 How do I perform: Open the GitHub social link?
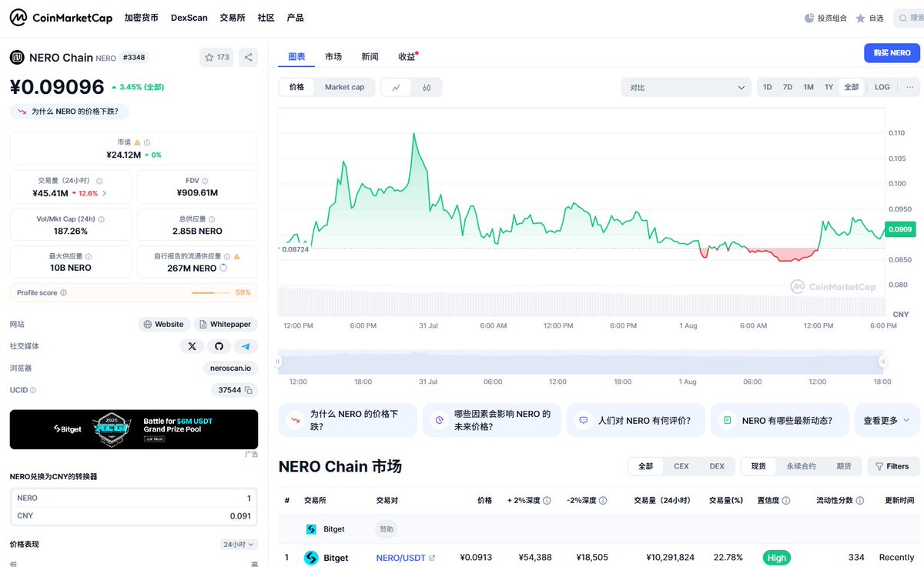(x=219, y=346)
